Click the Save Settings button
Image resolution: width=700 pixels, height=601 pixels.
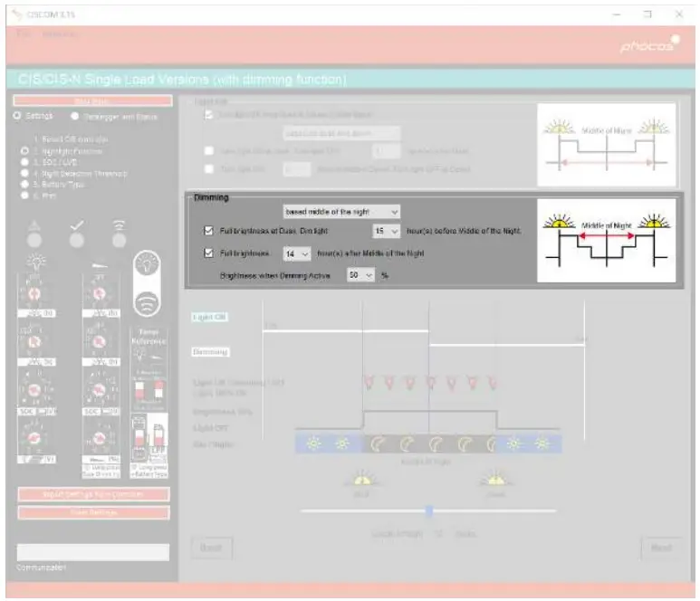(93, 512)
